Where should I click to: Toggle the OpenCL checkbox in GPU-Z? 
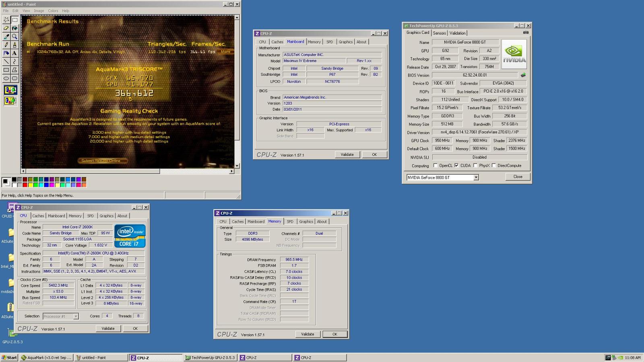click(435, 165)
